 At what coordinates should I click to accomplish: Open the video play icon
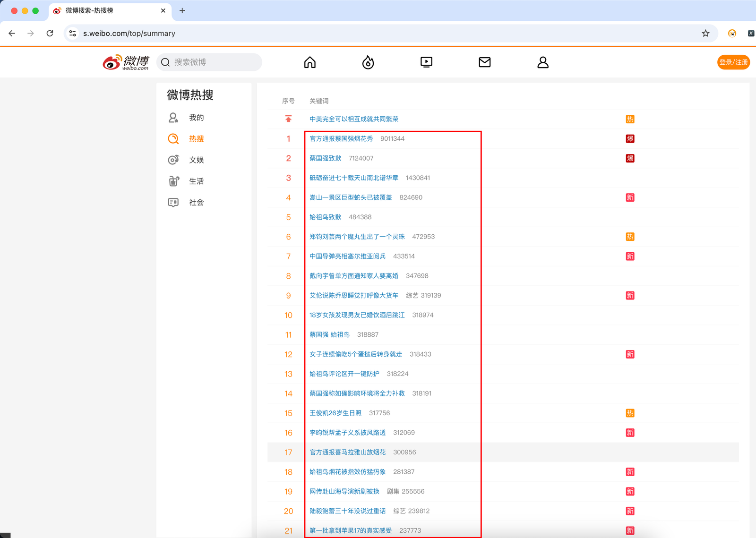click(x=426, y=62)
